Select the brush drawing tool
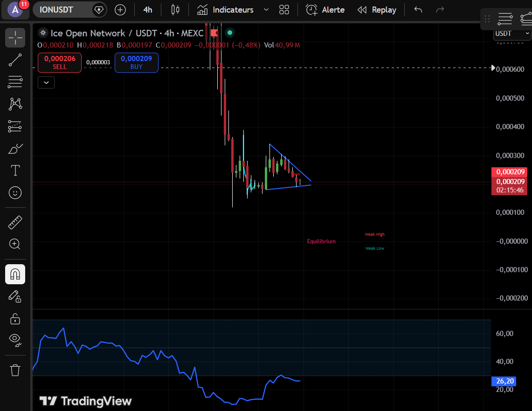This screenshot has width=532, height=411. pyautogui.click(x=15, y=149)
